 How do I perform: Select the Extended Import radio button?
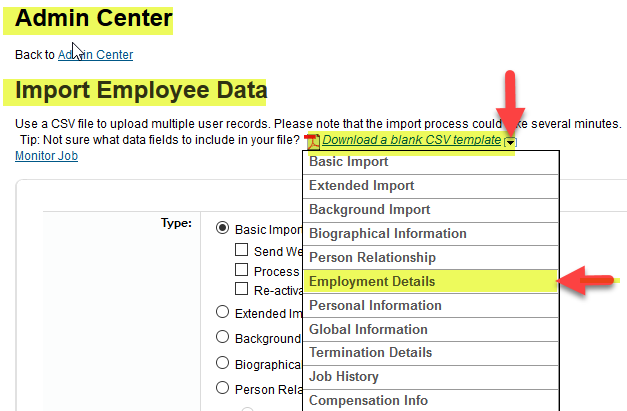pyautogui.click(x=222, y=312)
